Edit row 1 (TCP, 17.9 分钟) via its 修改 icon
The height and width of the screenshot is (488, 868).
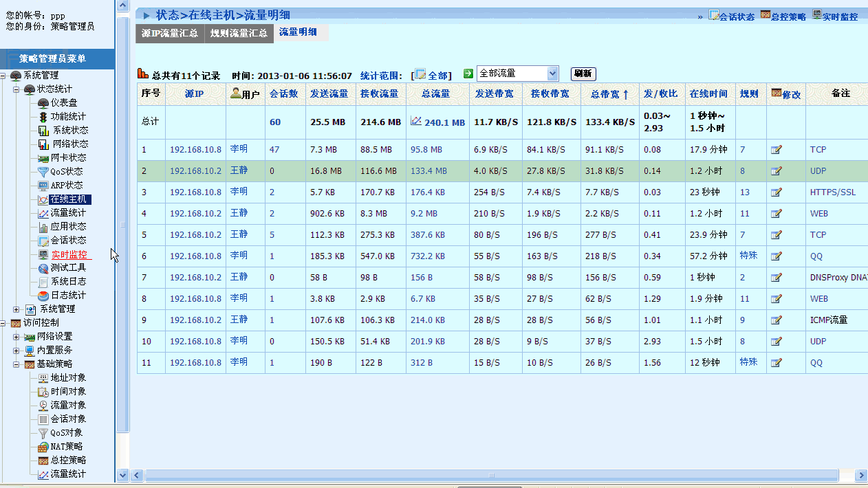point(777,150)
